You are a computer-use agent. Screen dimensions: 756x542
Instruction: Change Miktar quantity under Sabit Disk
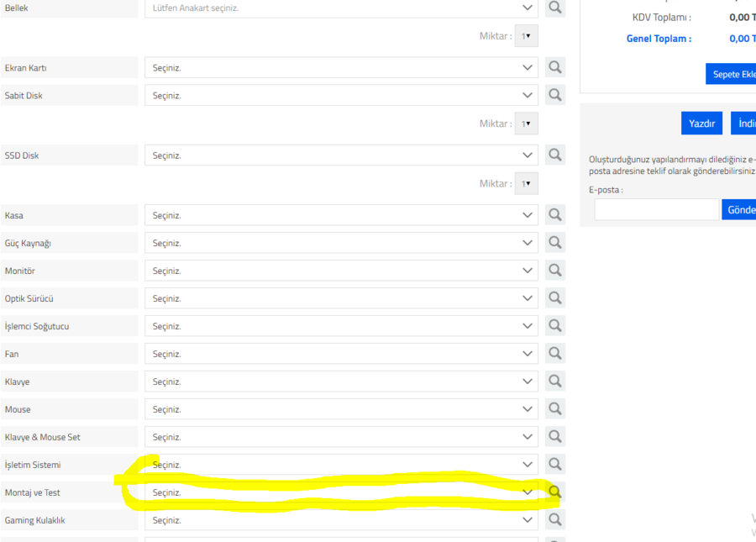click(x=526, y=124)
